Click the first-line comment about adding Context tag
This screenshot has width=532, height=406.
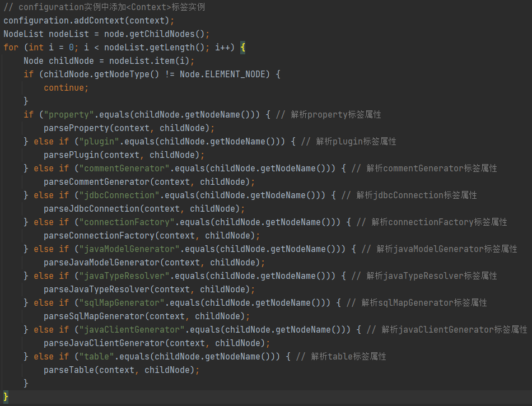click(104, 7)
